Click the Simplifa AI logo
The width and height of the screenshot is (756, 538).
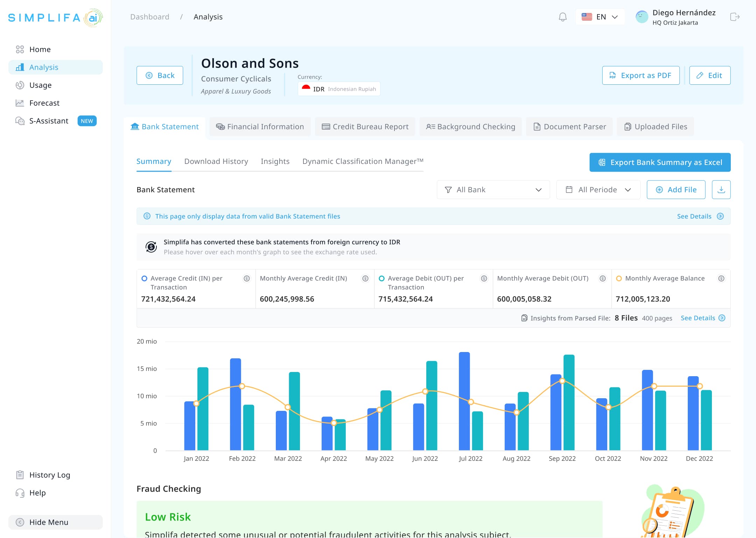(55, 18)
